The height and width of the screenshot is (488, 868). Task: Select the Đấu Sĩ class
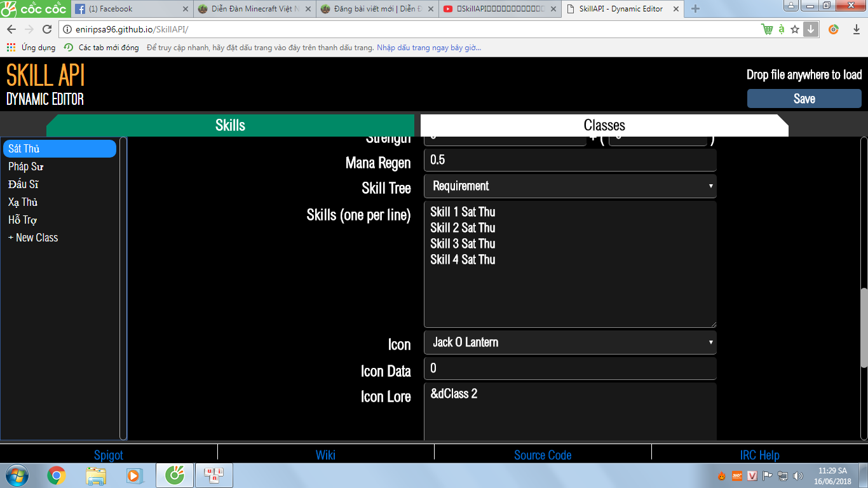point(60,184)
